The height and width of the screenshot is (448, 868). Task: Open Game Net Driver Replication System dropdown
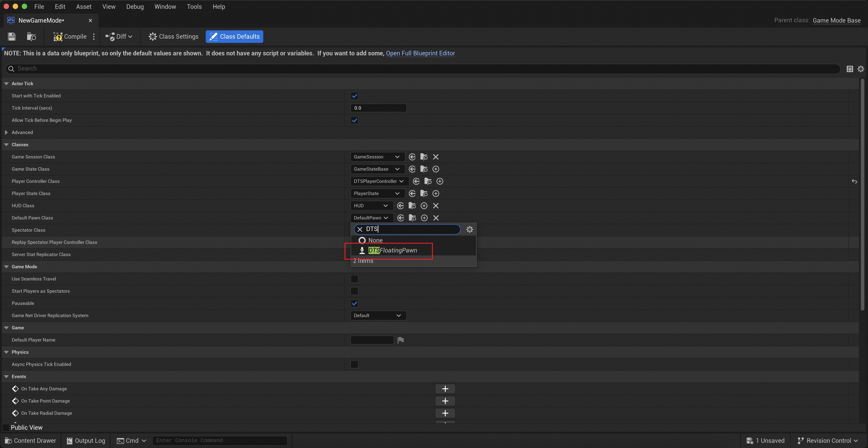(x=378, y=315)
